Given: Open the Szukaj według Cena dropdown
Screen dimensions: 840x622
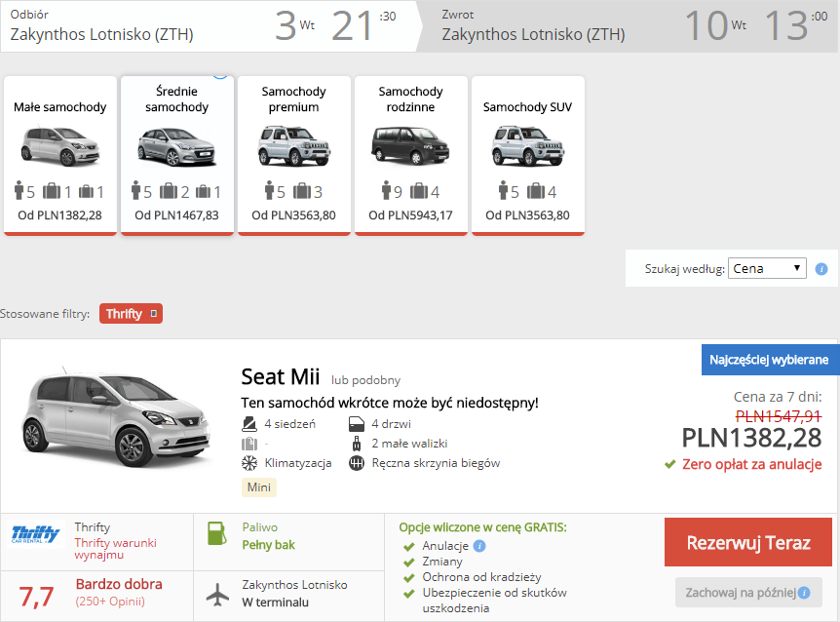Looking at the screenshot, I should 767,268.
